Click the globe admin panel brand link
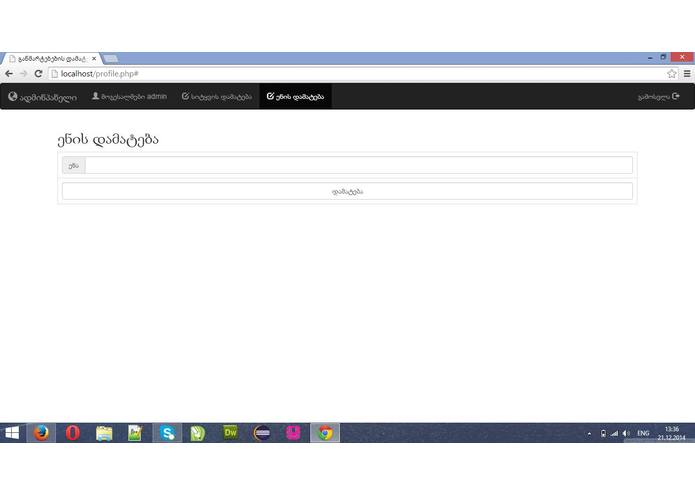 pyautogui.click(x=43, y=97)
